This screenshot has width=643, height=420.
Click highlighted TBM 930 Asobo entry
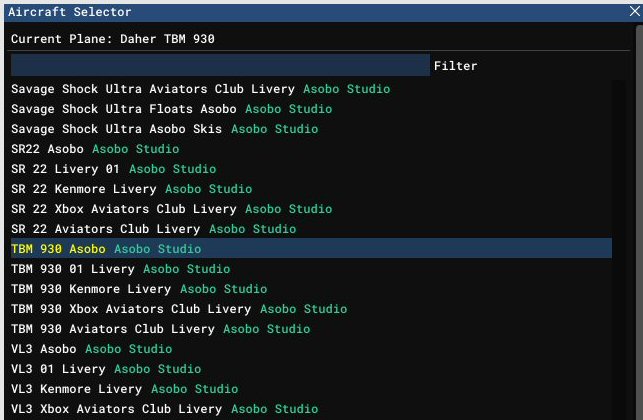[311, 249]
